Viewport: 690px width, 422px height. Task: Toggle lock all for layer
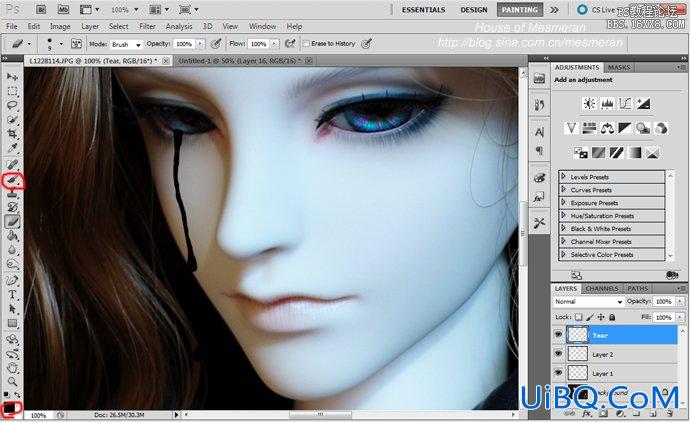click(x=612, y=317)
